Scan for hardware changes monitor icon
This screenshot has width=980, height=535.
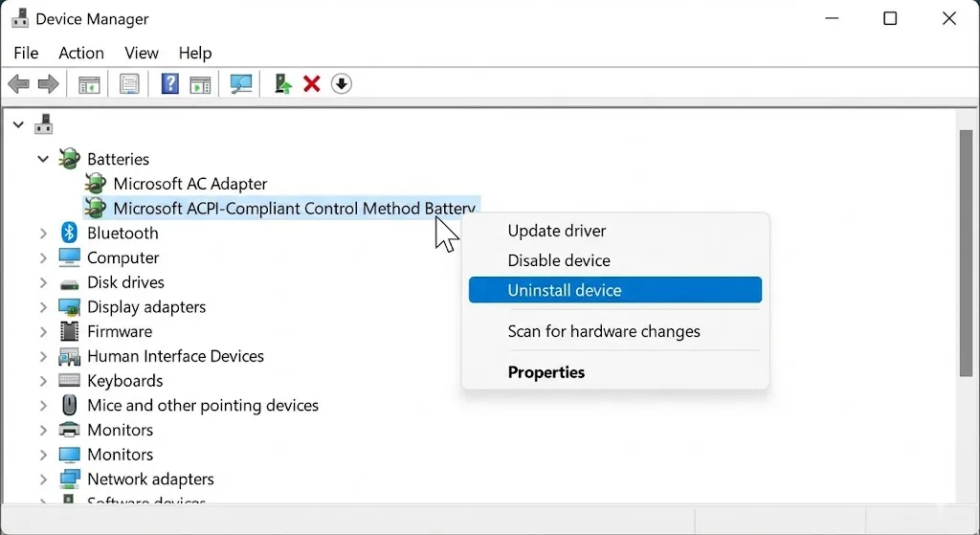[240, 84]
